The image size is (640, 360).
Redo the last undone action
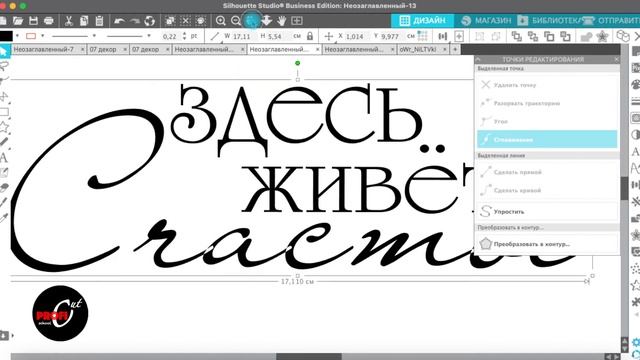[x=135, y=21]
